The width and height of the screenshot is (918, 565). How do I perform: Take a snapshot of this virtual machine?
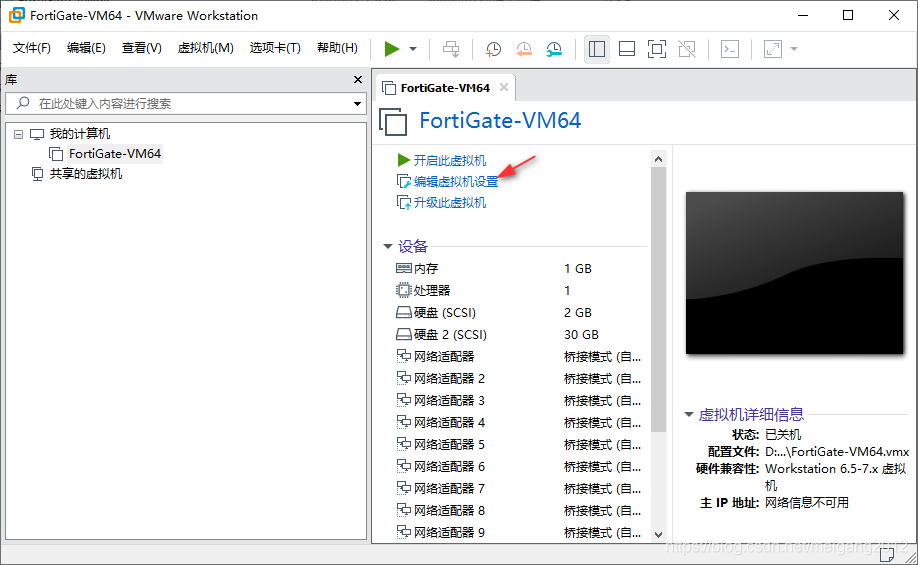tap(494, 49)
